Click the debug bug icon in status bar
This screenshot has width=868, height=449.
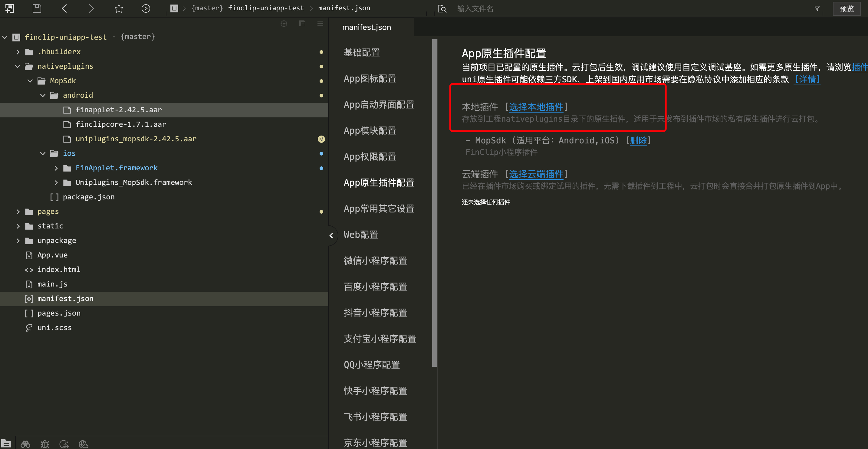(44, 444)
